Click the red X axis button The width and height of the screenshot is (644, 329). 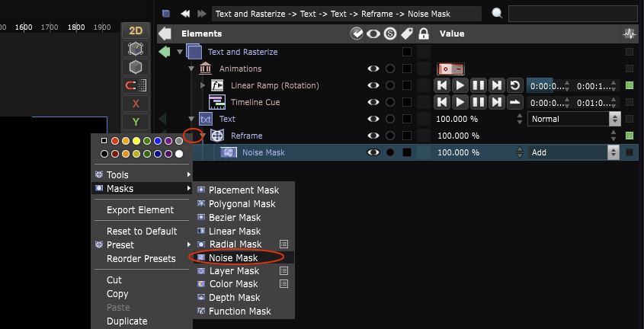(136, 104)
